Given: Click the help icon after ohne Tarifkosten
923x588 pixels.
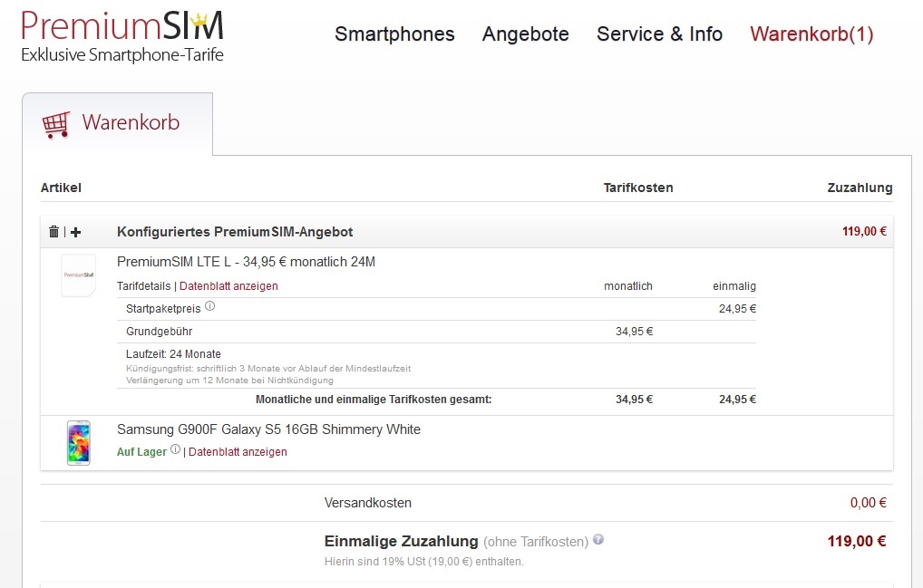Looking at the screenshot, I should (x=598, y=539).
